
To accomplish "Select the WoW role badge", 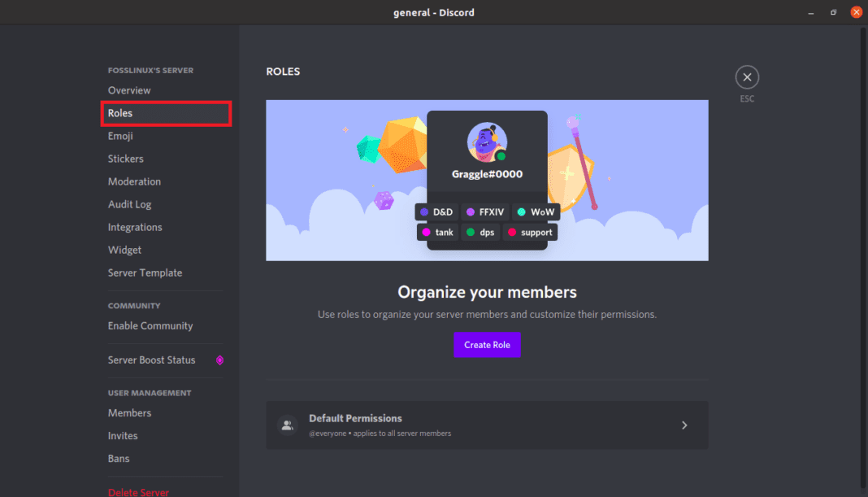I will (x=535, y=211).
